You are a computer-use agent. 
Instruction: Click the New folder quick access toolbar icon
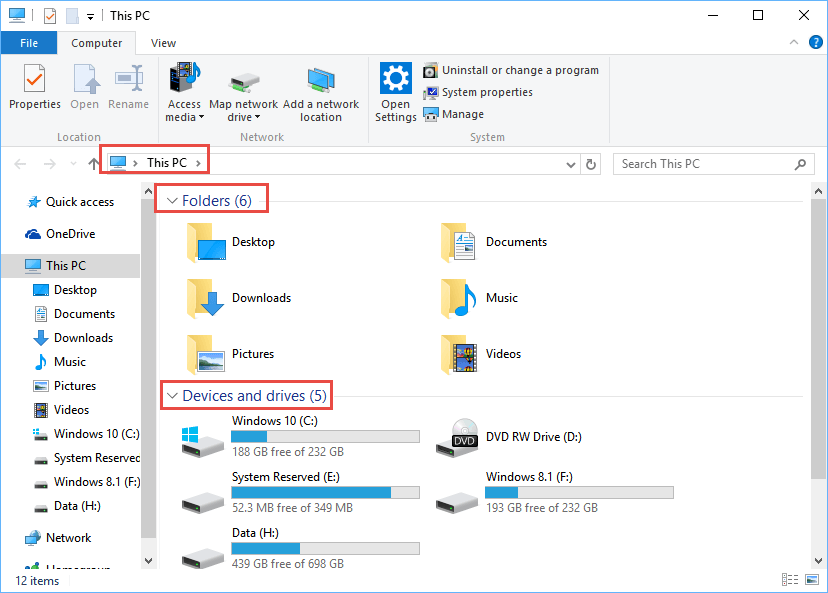click(72, 16)
